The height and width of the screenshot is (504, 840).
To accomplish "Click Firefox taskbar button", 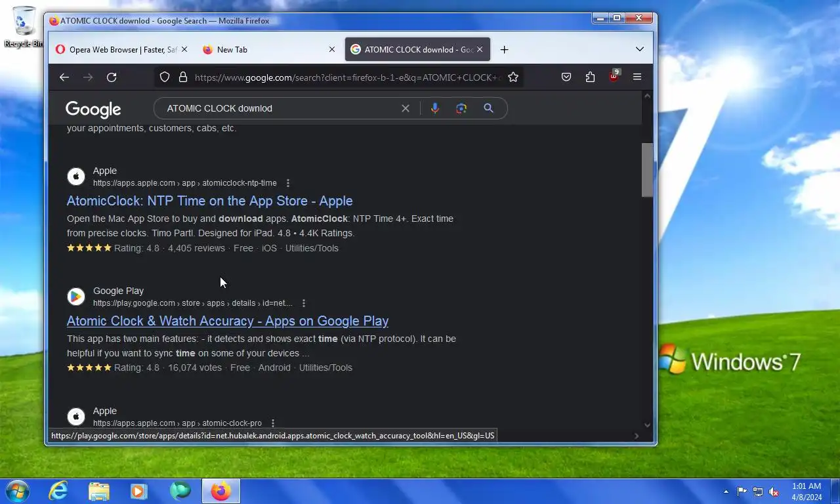I will coord(220,491).
